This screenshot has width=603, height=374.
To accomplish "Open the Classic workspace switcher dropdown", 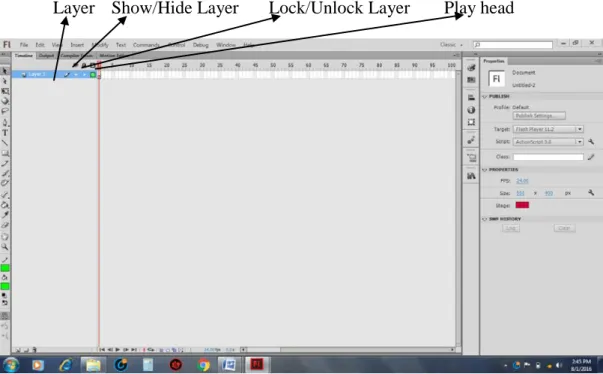I will pyautogui.click(x=451, y=45).
